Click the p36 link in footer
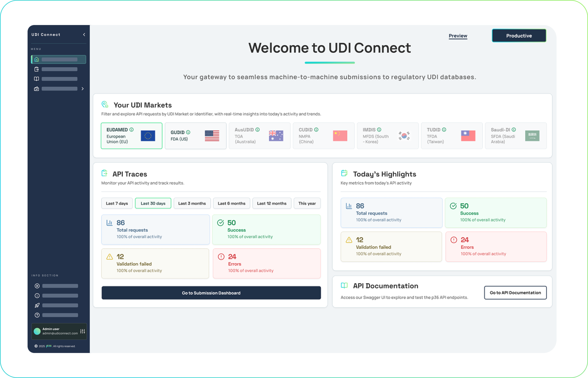The image size is (588, 378). click(49, 346)
